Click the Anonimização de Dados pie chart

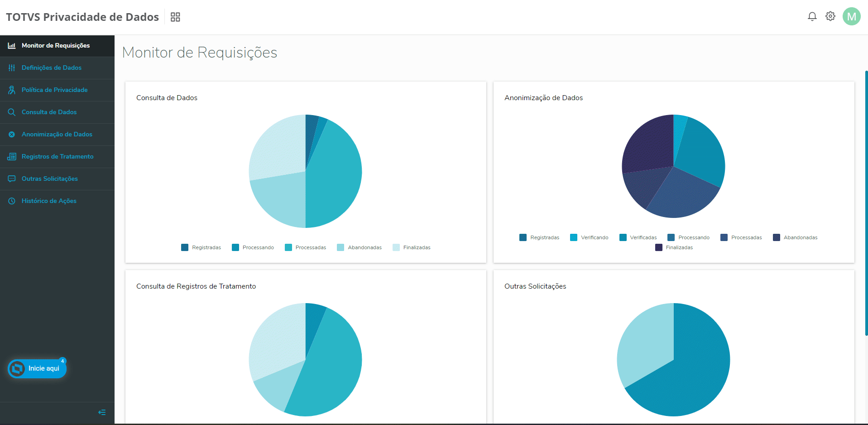673,166
